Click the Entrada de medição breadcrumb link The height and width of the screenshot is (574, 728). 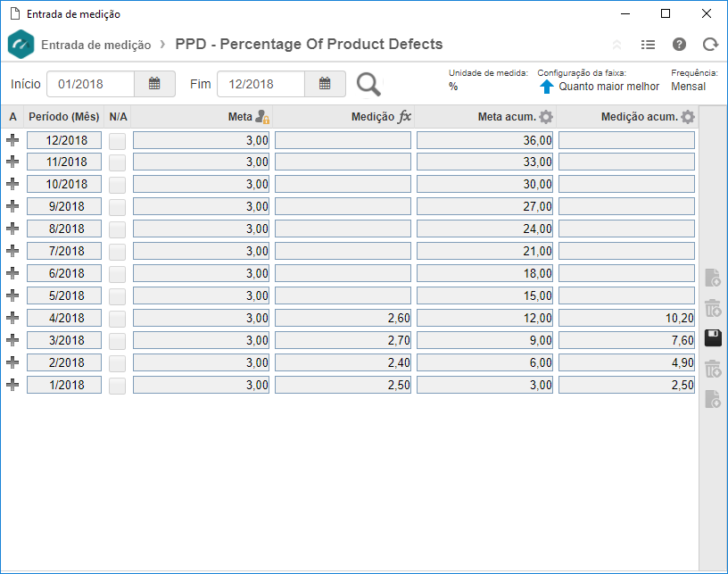(x=96, y=45)
